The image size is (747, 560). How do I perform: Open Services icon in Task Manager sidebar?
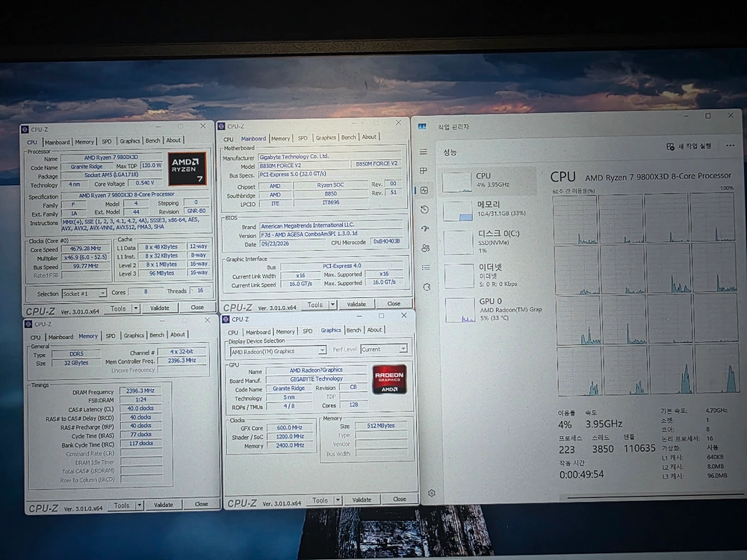pyautogui.click(x=427, y=287)
